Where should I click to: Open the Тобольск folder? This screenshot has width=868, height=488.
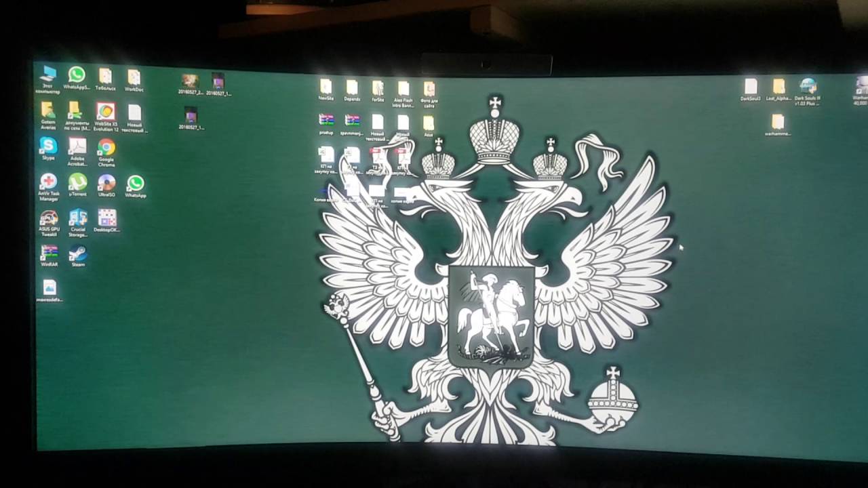[x=105, y=79]
